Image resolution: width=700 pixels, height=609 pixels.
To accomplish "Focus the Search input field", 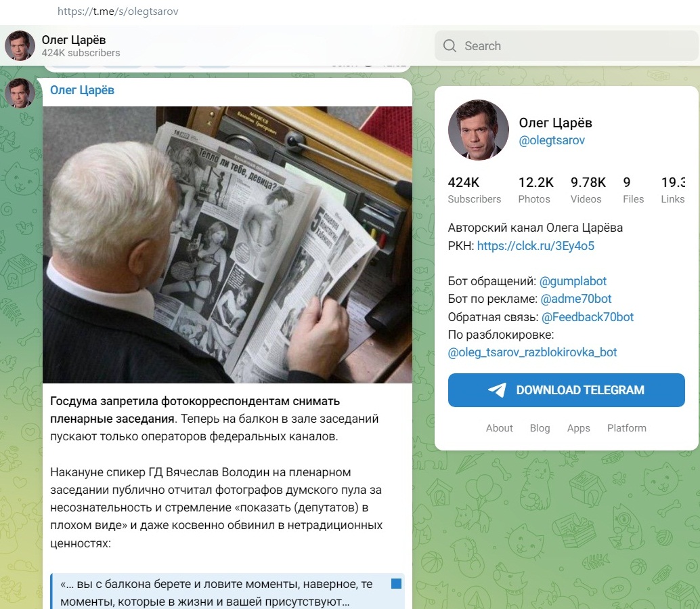I will coord(566,45).
